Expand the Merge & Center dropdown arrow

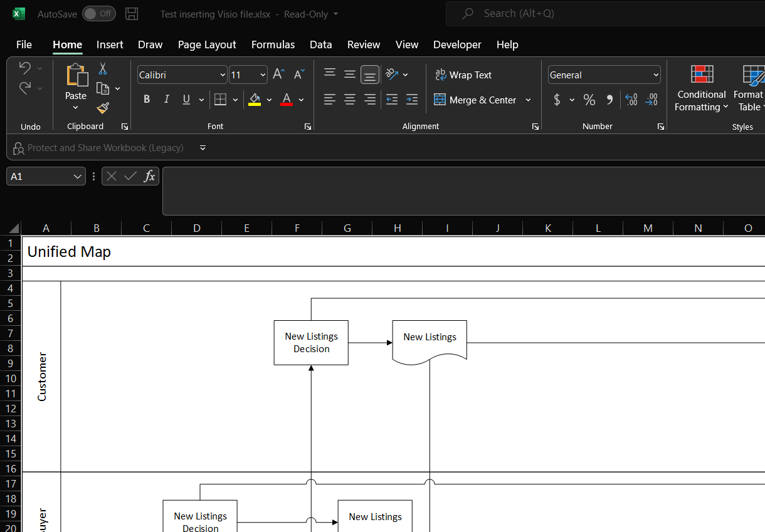tap(528, 100)
